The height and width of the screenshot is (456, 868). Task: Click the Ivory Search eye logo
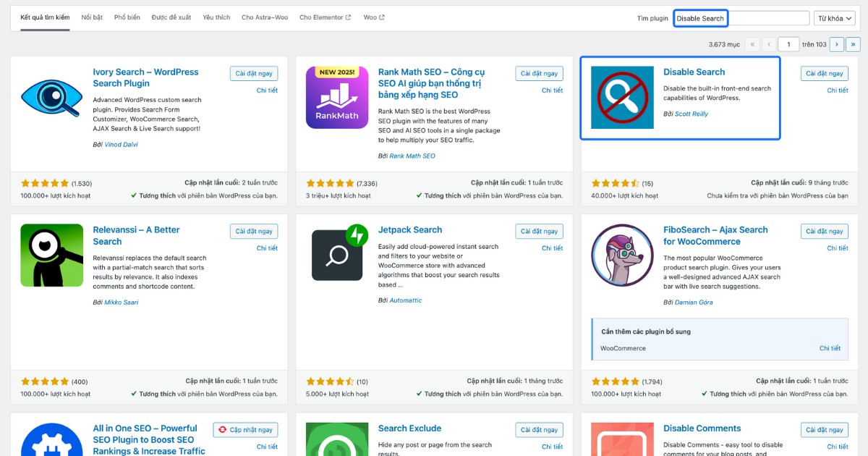point(51,97)
